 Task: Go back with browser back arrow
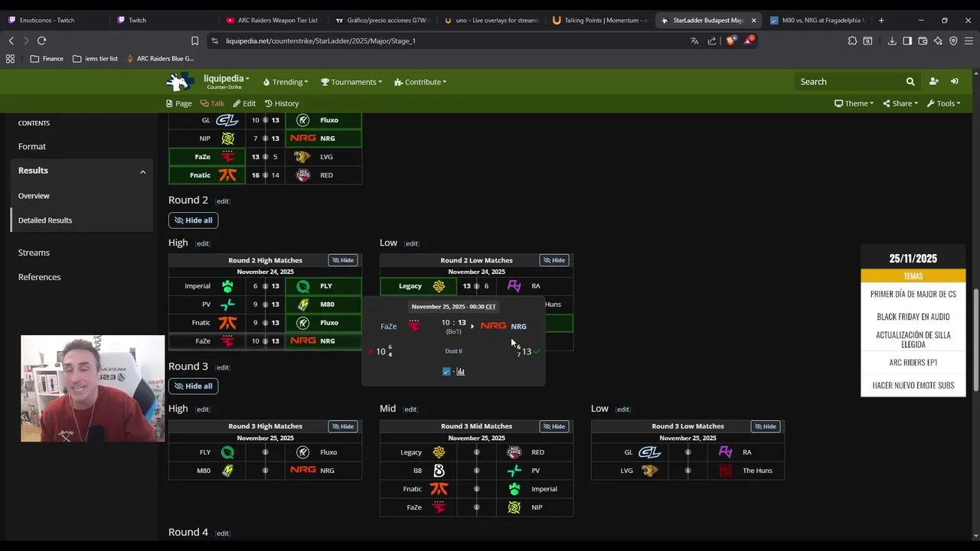coord(11,41)
